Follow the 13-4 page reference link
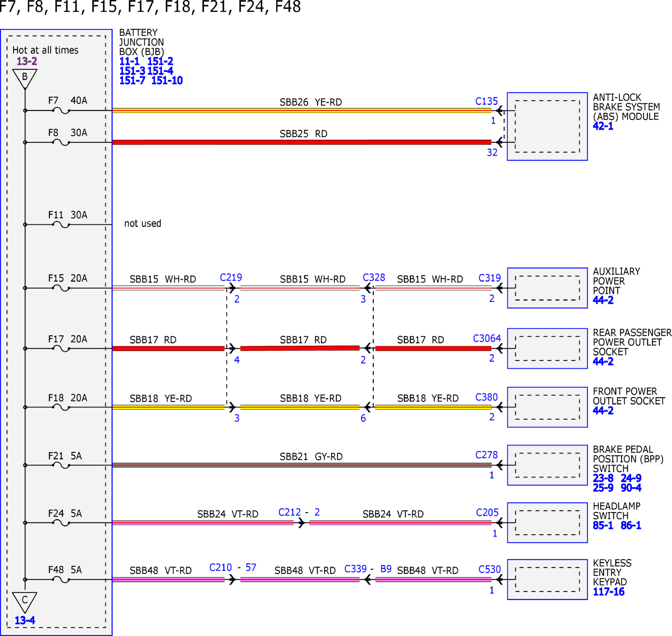672x636 pixels. (x=25, y=620)
